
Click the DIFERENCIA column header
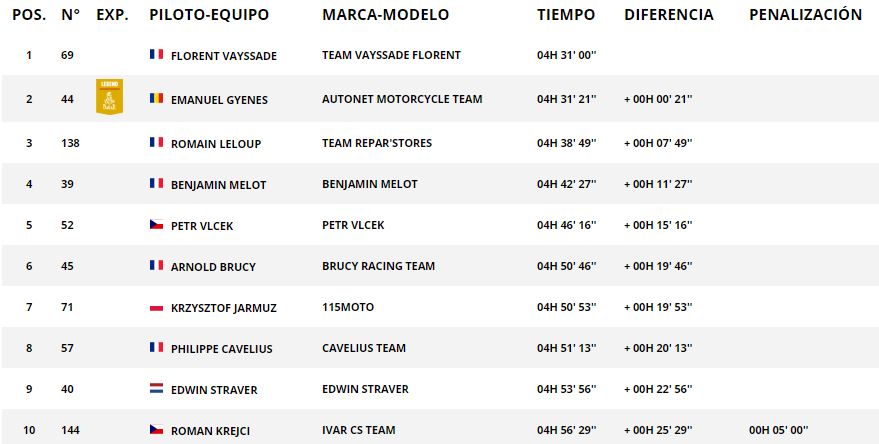(x=668, y=15)
